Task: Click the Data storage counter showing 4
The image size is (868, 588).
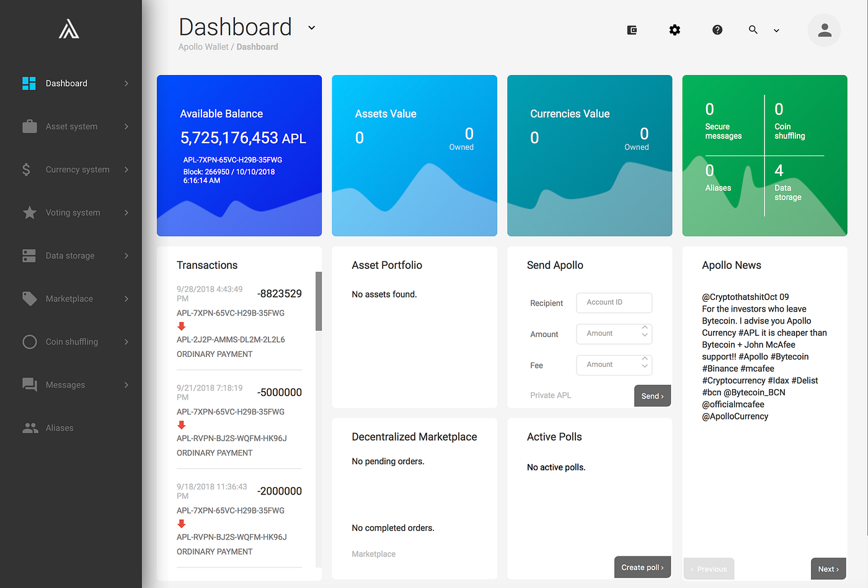Action: click(x=788, y=183)
